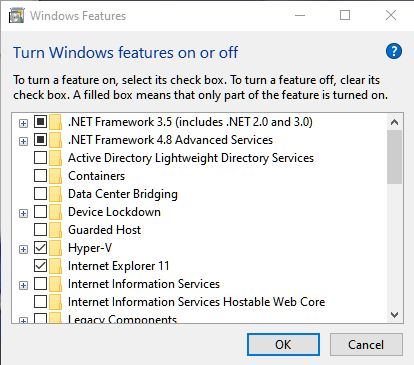
Task: Click the folder icon beside Internet Explorer 11
Action: (x=55, y=266)
